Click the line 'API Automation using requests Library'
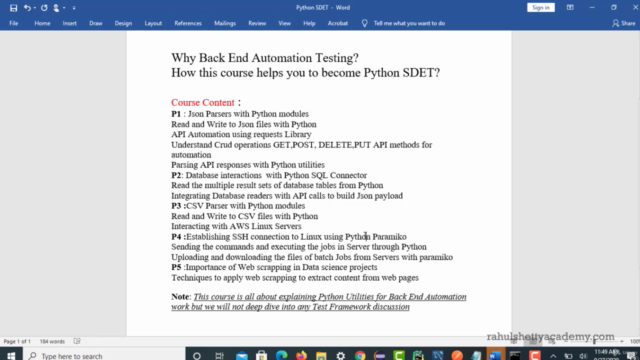The height and width of the screenshot is (360, 640). pos(241,134)
